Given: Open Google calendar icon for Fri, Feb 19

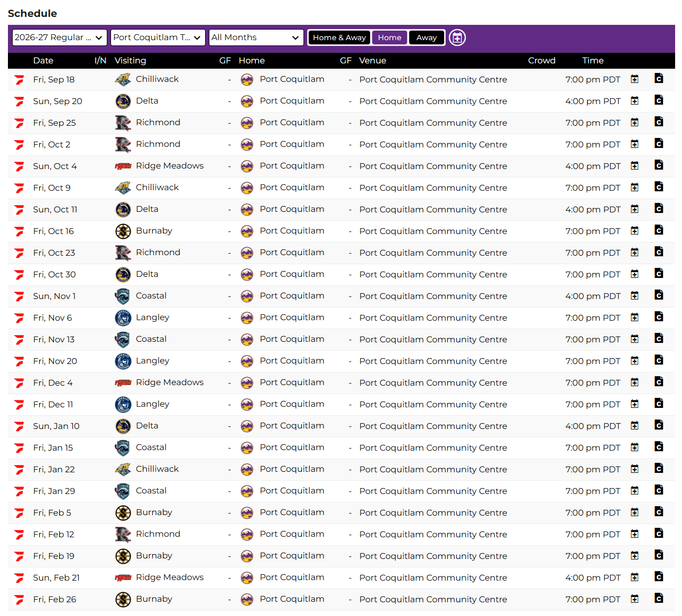Looking at the screenshot, I should pos(659,555).
